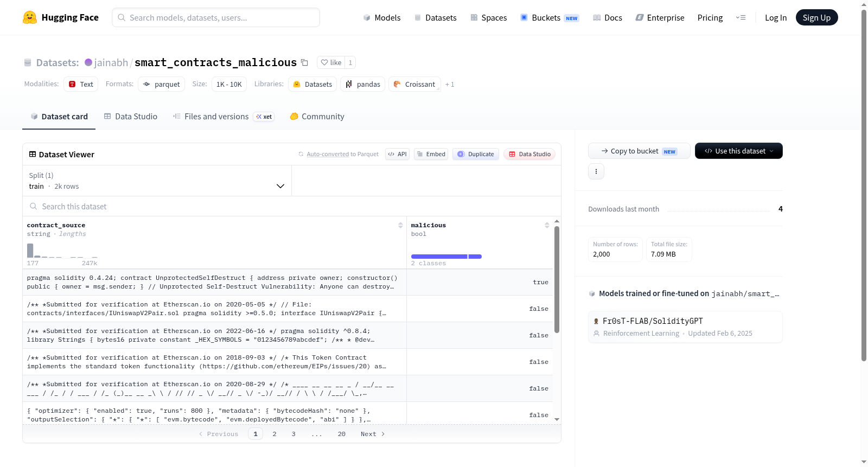Click the heart like icon
The width and height of the screenshot is (868, 467).
324,62
